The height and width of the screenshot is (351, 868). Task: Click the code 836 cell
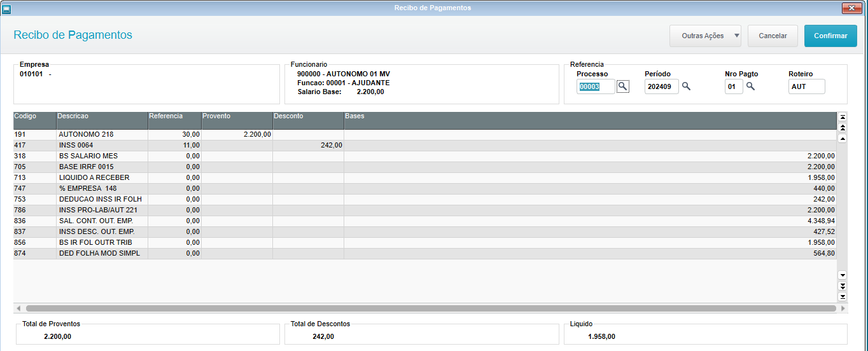[x=34, y=221]
